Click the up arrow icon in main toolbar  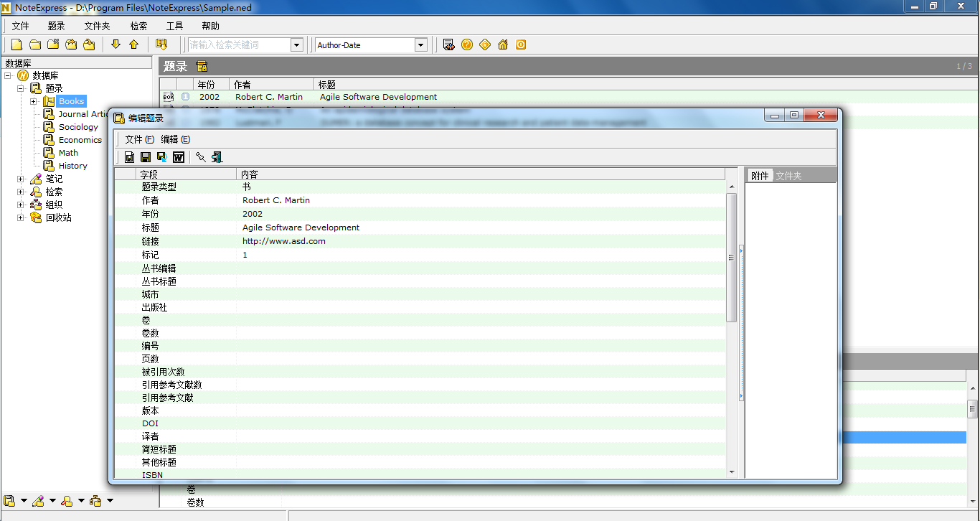(x=133, y=44)
